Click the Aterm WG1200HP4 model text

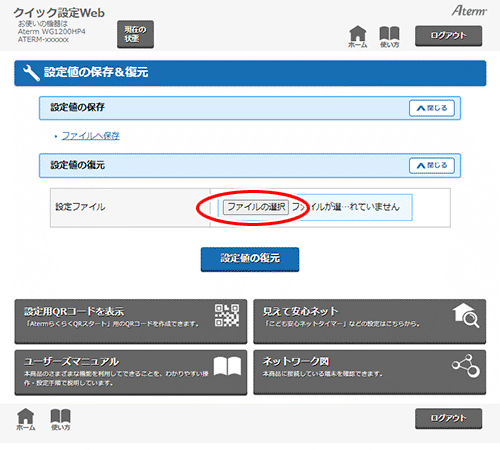tap(52, 32)
